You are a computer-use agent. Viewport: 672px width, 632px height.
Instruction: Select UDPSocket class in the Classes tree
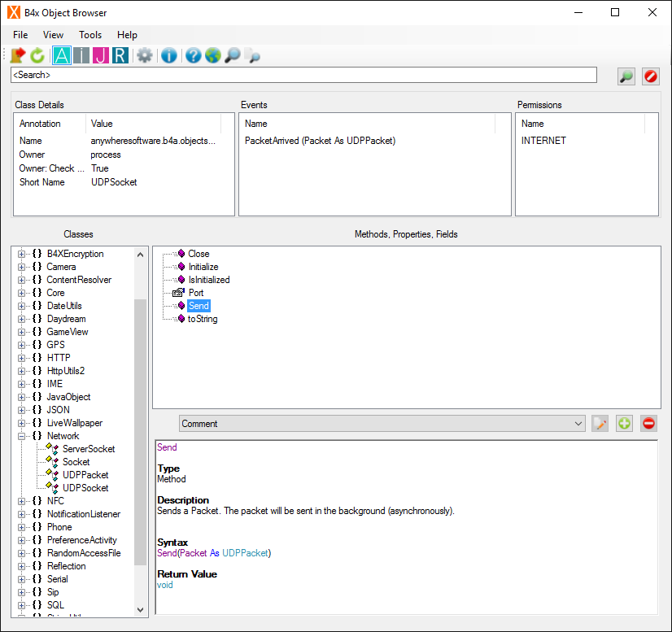click(85, 487)
